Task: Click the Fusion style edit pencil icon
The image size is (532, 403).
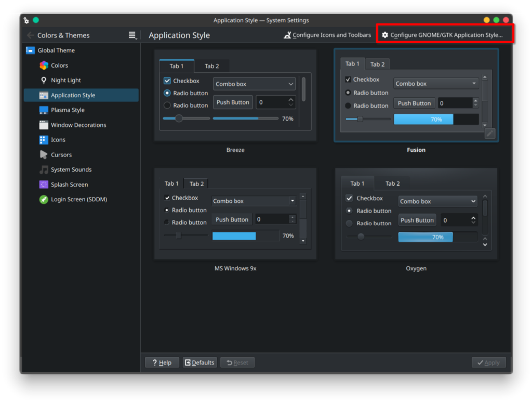Action: click(489, 134)
